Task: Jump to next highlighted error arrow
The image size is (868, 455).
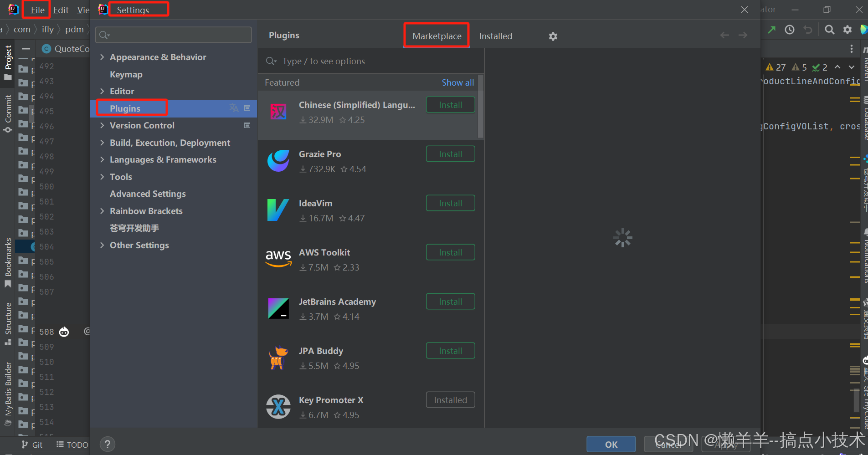Action: [852, 67]
